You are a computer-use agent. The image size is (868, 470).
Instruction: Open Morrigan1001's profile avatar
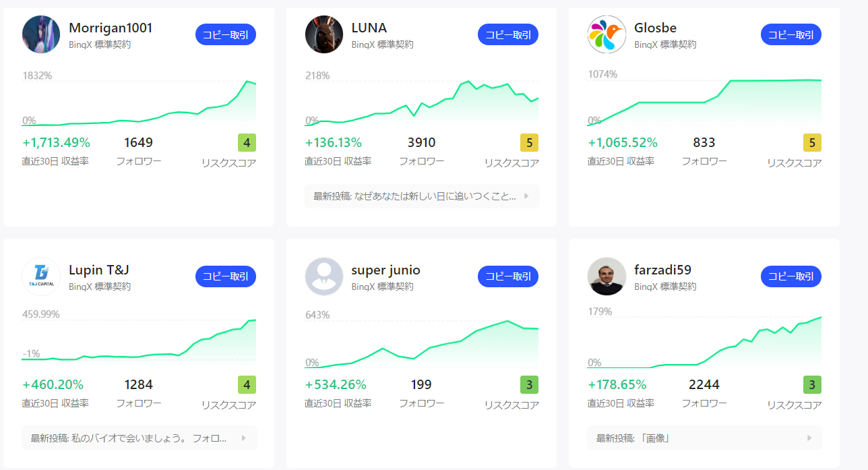(x=41, y=34)
